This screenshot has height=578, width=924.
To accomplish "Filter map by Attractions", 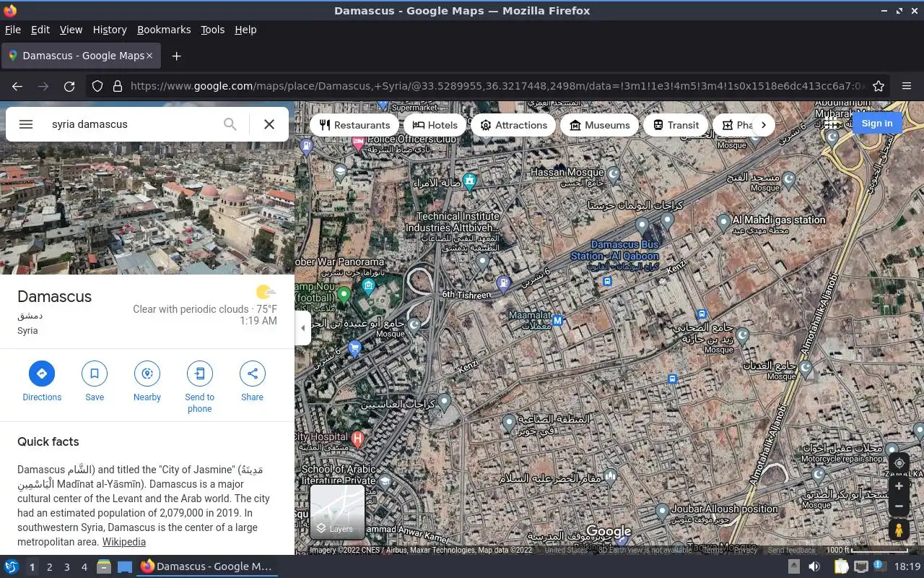I will [x=513, y=125].
